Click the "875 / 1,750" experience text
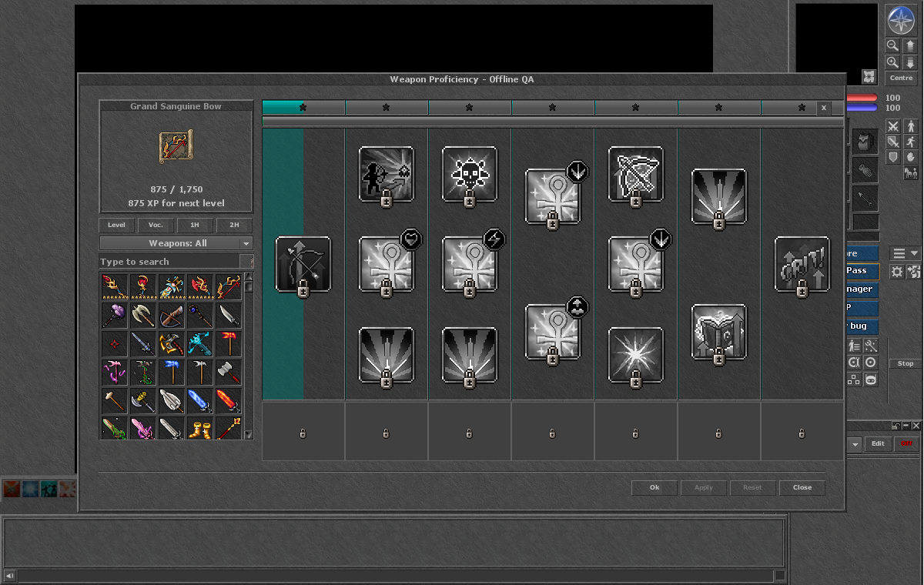The width and height of the screenshot is (924, 585). pyautogui.click(x=176, y=189)
